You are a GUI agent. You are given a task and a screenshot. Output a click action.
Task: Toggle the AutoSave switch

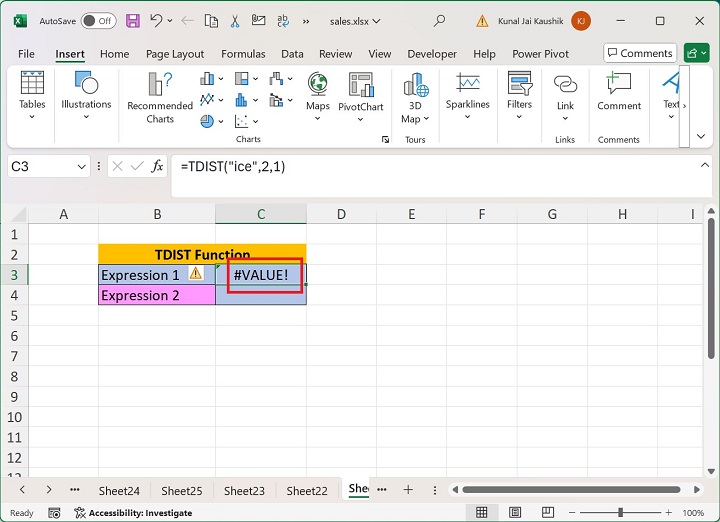click(x=98, y=21)
